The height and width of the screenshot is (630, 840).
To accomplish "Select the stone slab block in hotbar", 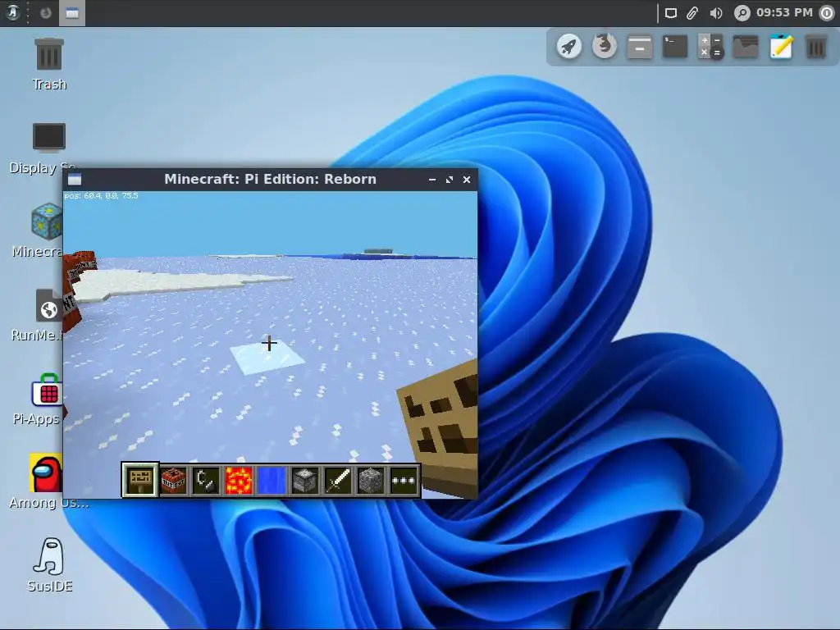I will pyautogui.click(x=305, y=480).
